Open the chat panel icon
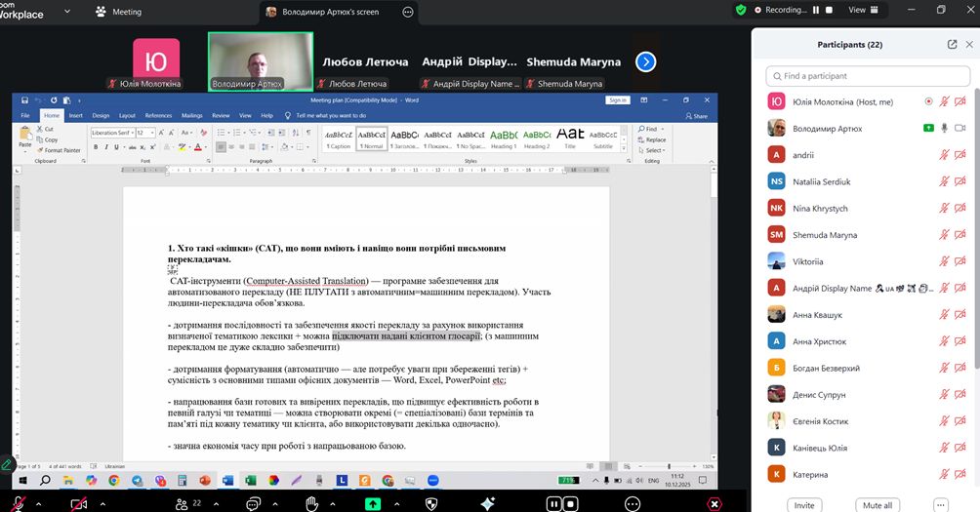The height and width of the screenshot is (512, 980). tap(253, 503)
